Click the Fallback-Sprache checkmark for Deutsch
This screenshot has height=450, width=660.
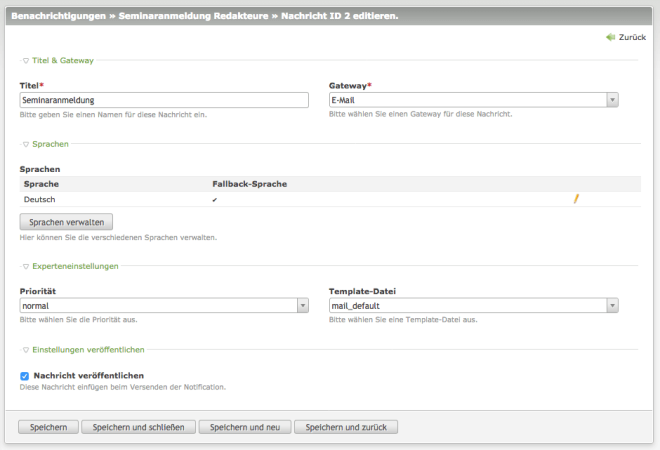(215, 200)
